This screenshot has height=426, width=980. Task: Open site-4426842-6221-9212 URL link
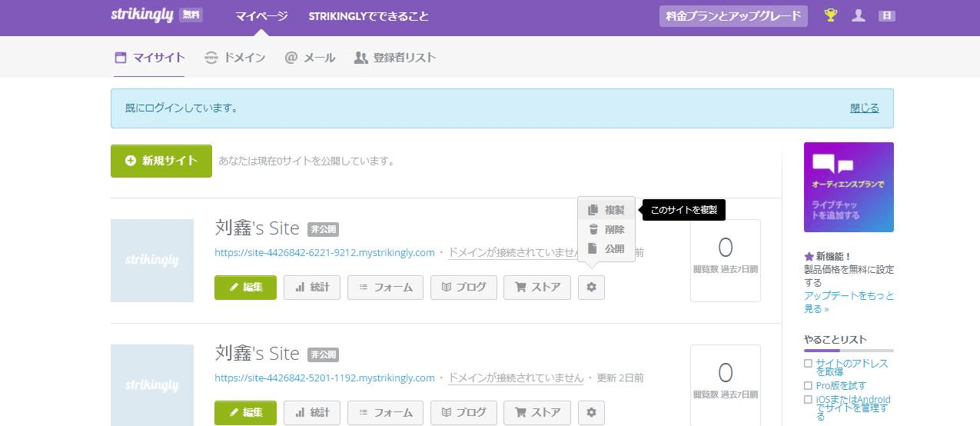pyautogui.click(x=324, y=252)
